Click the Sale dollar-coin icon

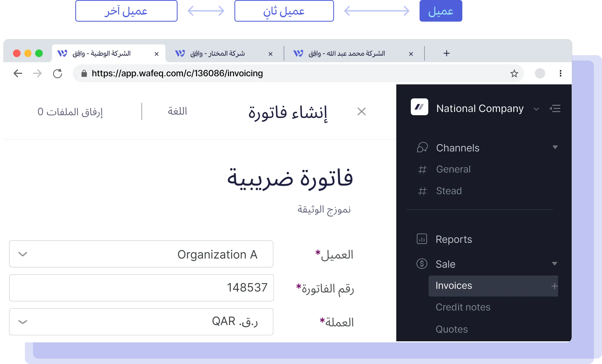click(422, 264)
